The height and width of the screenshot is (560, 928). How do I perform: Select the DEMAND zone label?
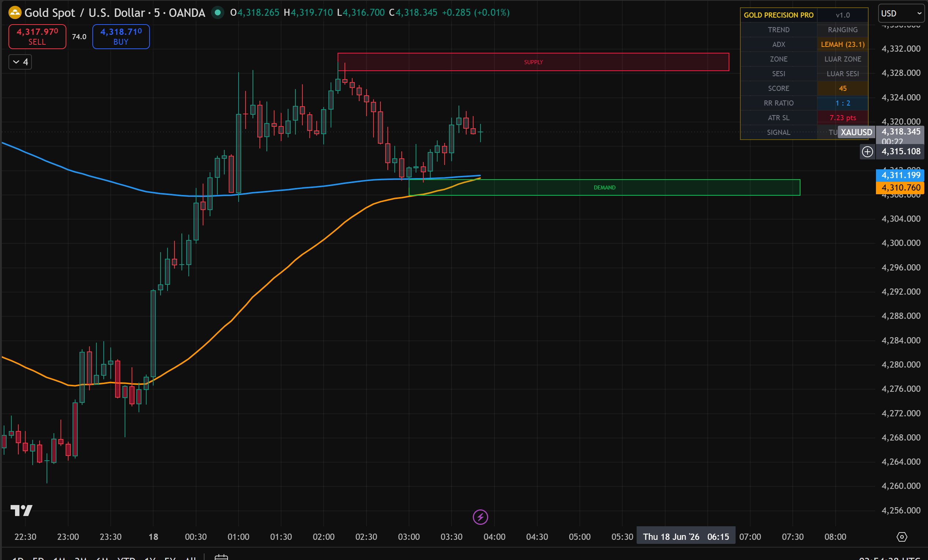(604, 188)
